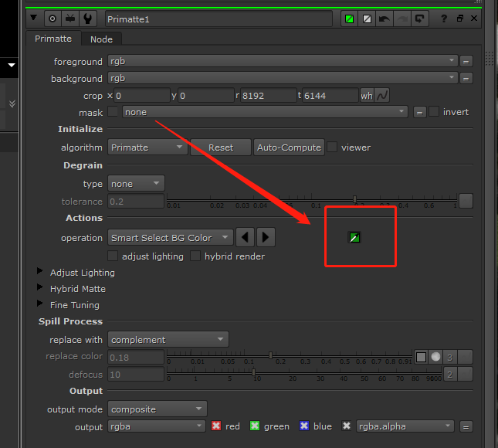Click the tolerance value field

click(136, 202)
